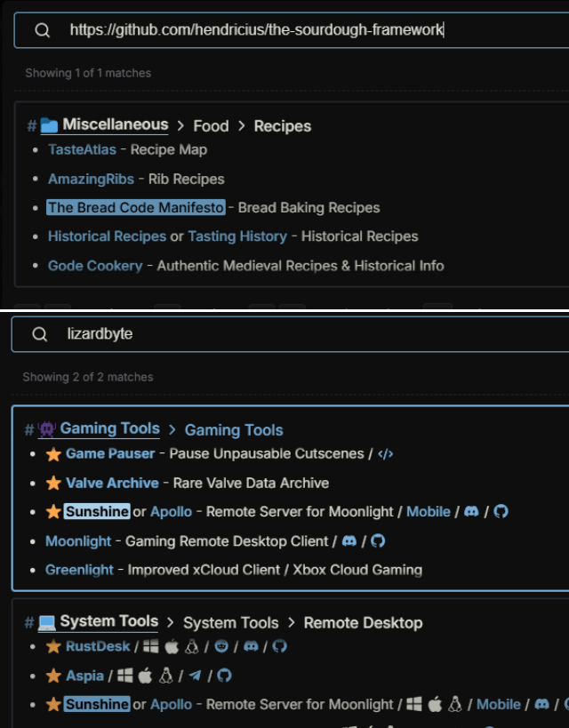The width and height of the screenshot is (569, 728).
Task: Click the 'Showing 1 of 1 matches' text
Action: [x=88, y=73]
